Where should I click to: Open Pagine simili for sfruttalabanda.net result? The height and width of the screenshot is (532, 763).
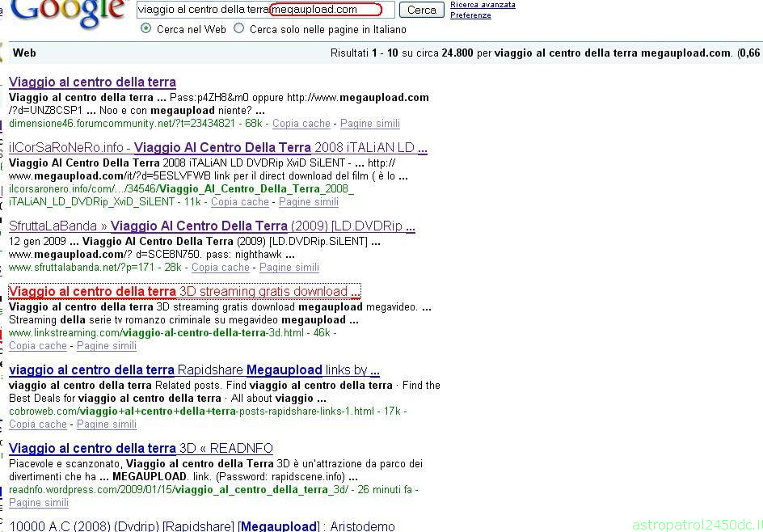click(289, 268)
